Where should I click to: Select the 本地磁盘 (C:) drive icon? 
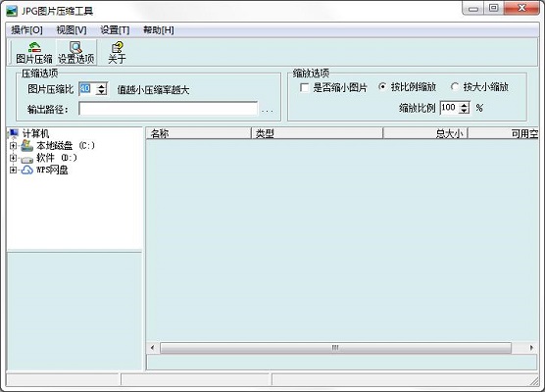tap(27, 146)
